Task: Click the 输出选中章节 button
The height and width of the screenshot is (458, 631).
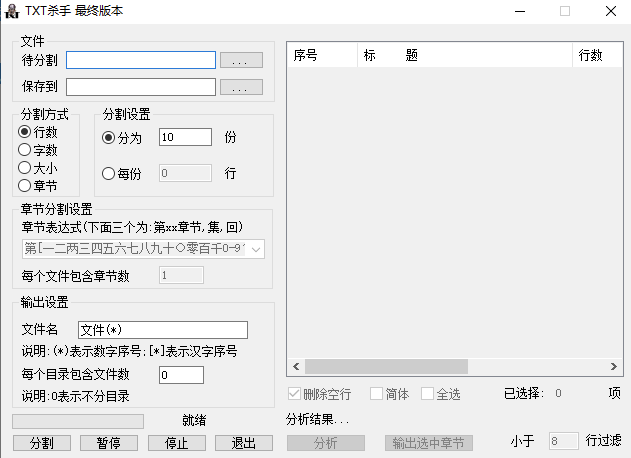Action: (429, 443)
